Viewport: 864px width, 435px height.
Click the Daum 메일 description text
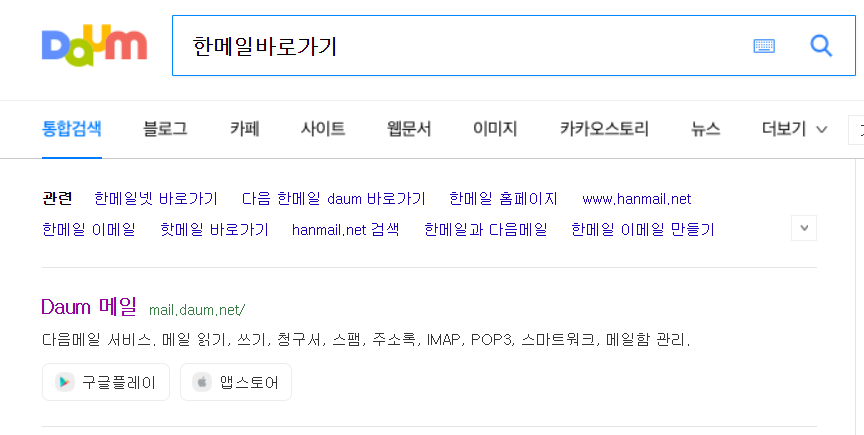(366, 340)
